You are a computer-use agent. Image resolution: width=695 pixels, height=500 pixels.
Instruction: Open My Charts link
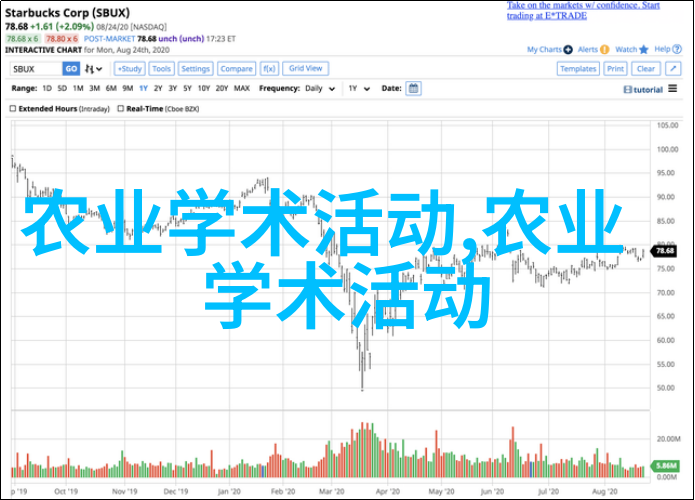(x=544, y=49)
